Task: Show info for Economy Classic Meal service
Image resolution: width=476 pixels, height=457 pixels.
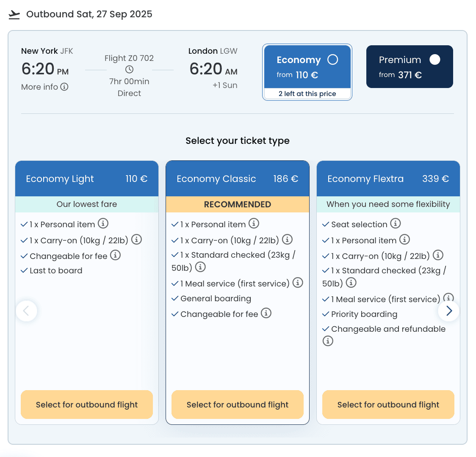Action: tap(298, 283)
